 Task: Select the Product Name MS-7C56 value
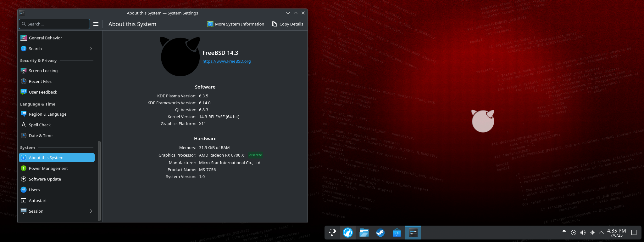208,170
